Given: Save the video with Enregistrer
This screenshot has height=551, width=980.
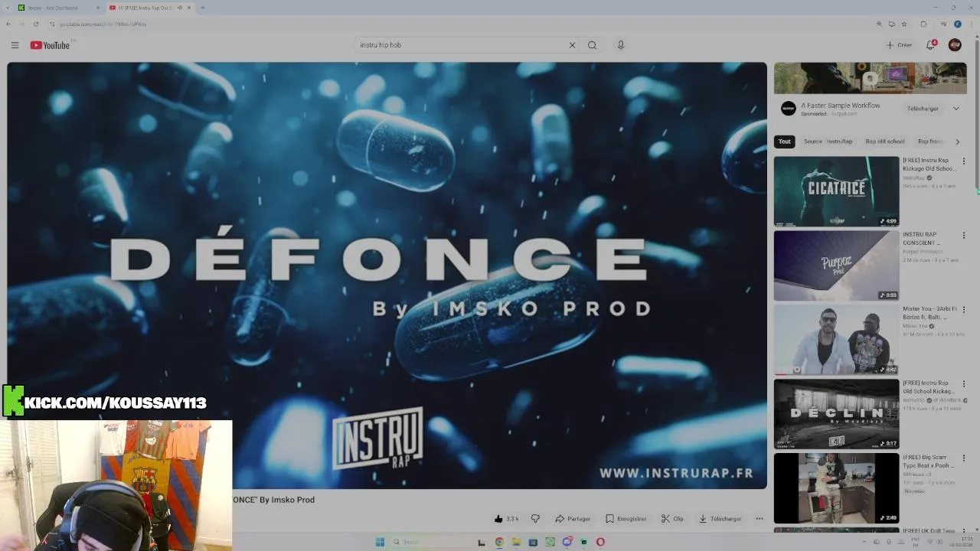Looking at the screenshot, I should point(626,519).
